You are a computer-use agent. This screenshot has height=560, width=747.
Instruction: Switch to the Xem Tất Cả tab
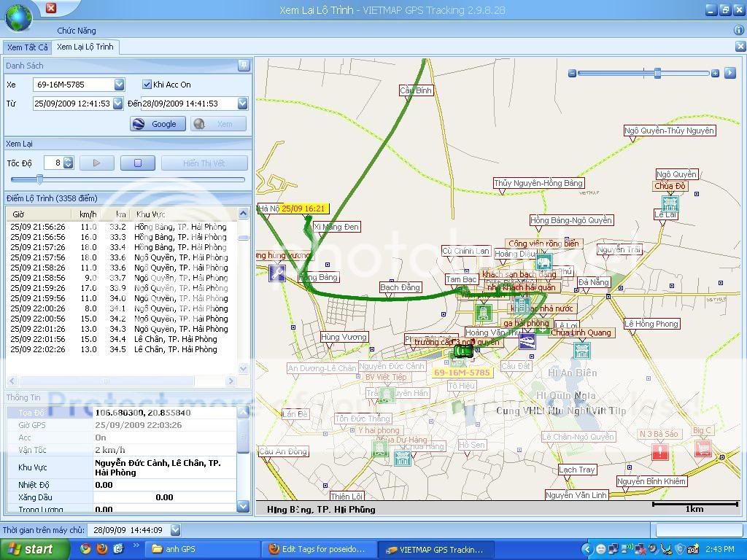pos(27,47)
